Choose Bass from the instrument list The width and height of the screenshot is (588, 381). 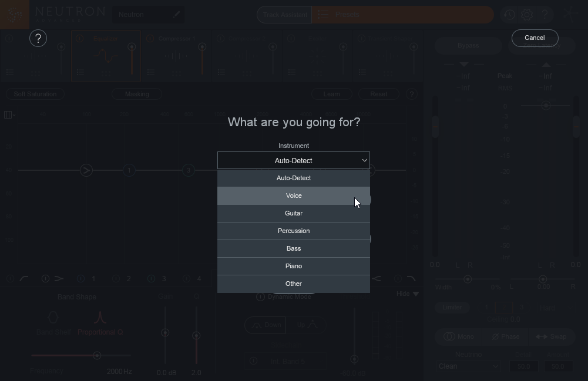(294, 248)
